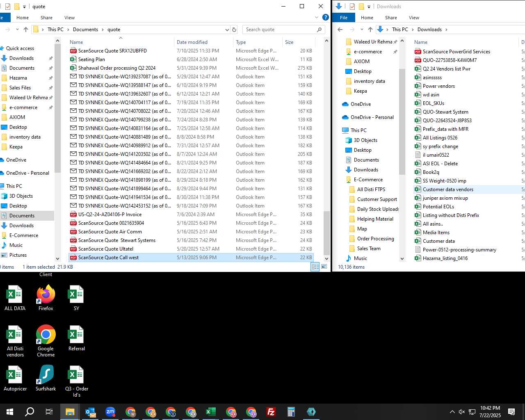Open notification center icon
Screen dimensions: 525x420
[x=511, y=412]
